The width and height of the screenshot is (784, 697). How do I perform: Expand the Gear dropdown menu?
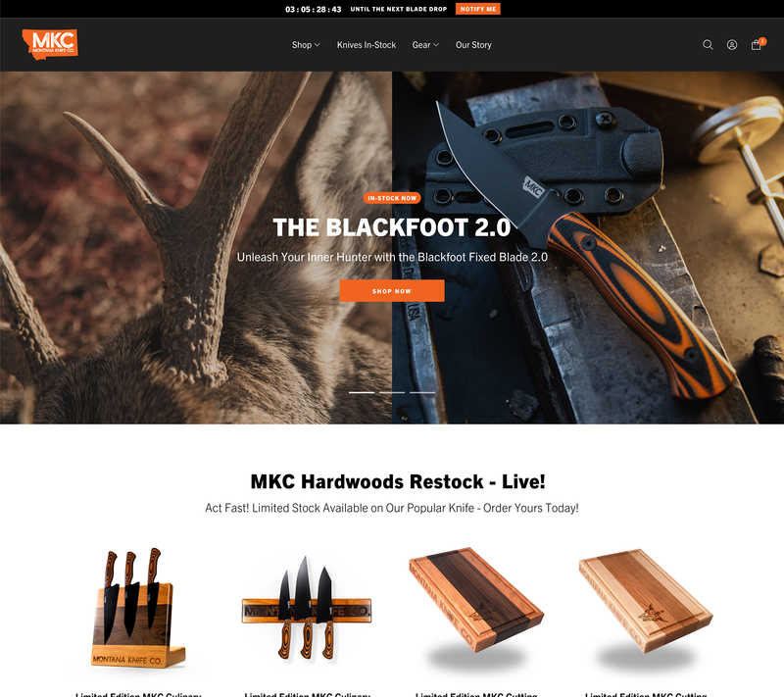tap(425, 45)
